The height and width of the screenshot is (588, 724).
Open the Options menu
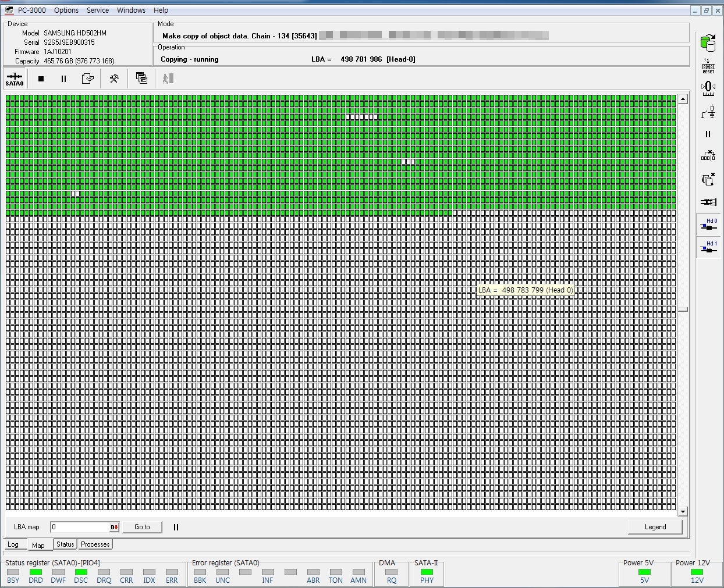click(x=66, y=10)
